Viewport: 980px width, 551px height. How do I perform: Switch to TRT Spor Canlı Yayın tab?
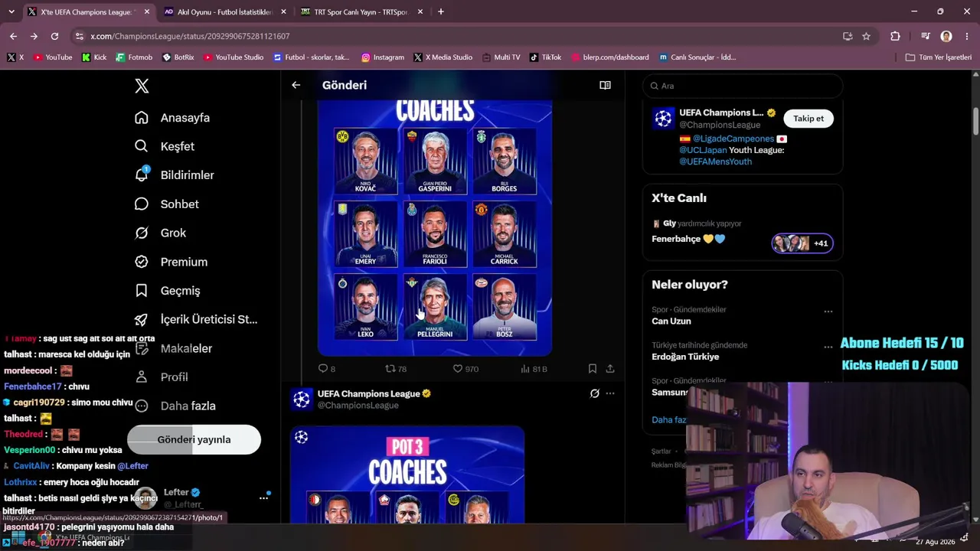point(361,11)
